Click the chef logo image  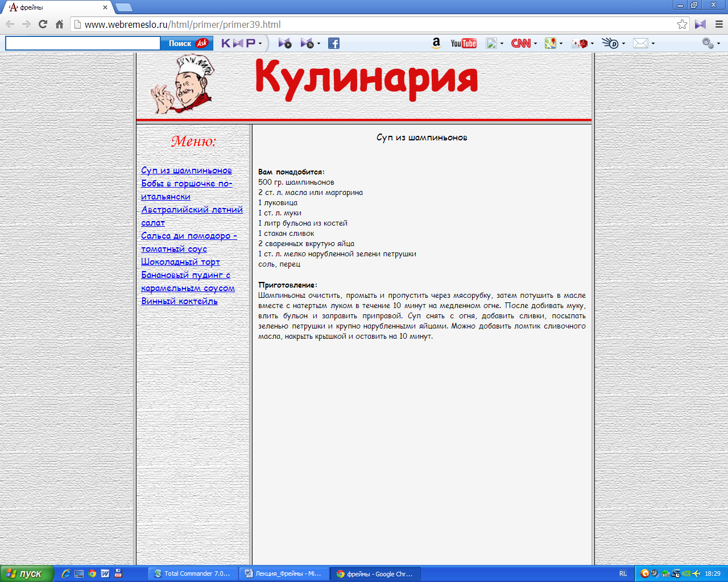(x=182, y=84)
